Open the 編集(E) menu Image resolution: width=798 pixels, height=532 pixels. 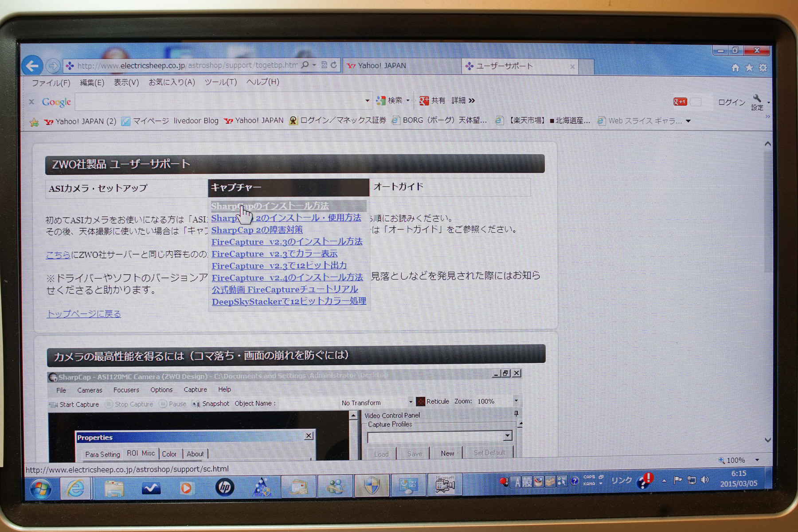[x=92, y=82]
